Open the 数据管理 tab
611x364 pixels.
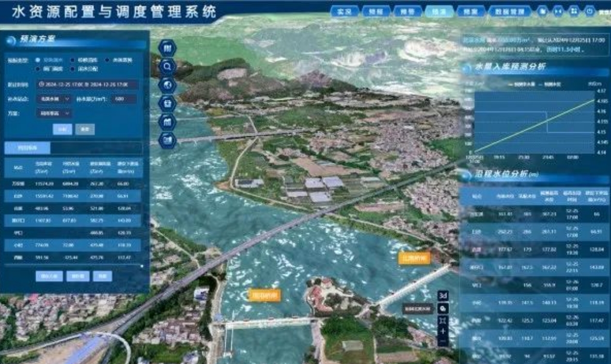[x=510, y=12]
